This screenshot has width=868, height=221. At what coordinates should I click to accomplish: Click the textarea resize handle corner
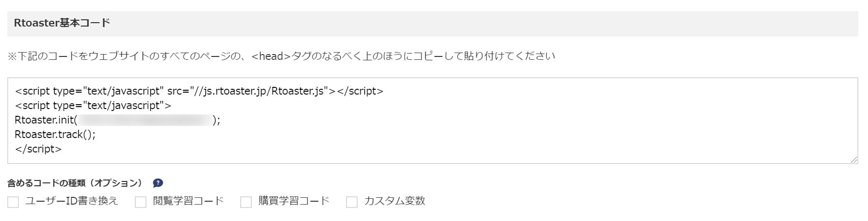[x=854, y=160]
